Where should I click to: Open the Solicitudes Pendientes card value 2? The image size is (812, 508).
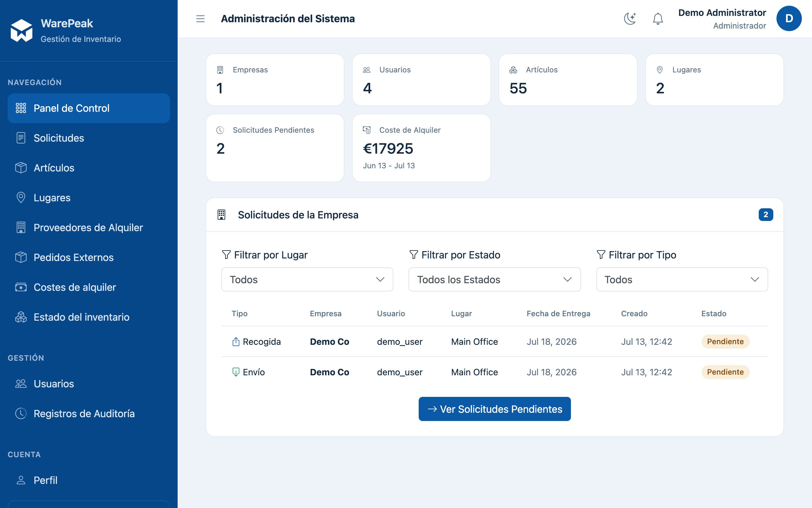coord(220,149)
